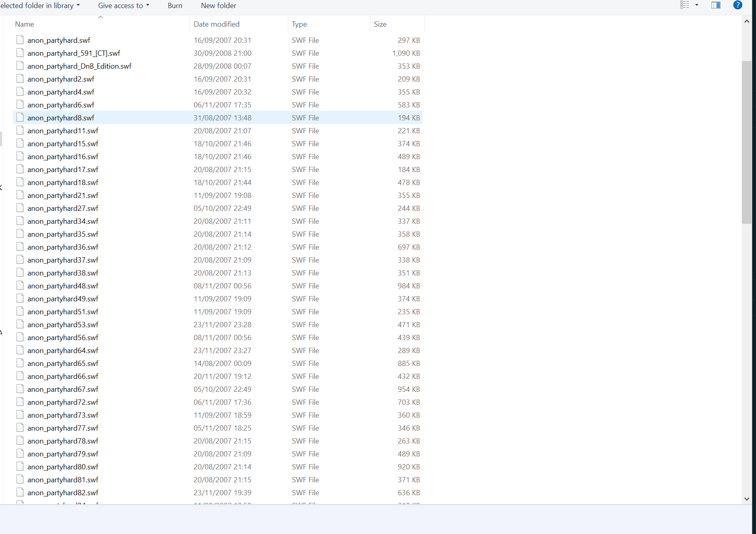The height and width of the screenshot is (534, 756).
Task: Click the file icon of anon_partyhard27.swf
Action: [20, 208]
